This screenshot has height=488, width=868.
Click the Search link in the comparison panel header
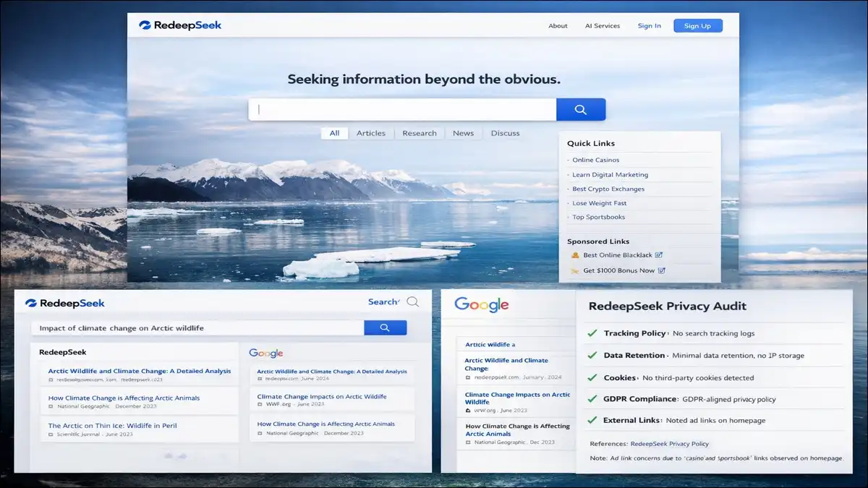click(383, 302)
